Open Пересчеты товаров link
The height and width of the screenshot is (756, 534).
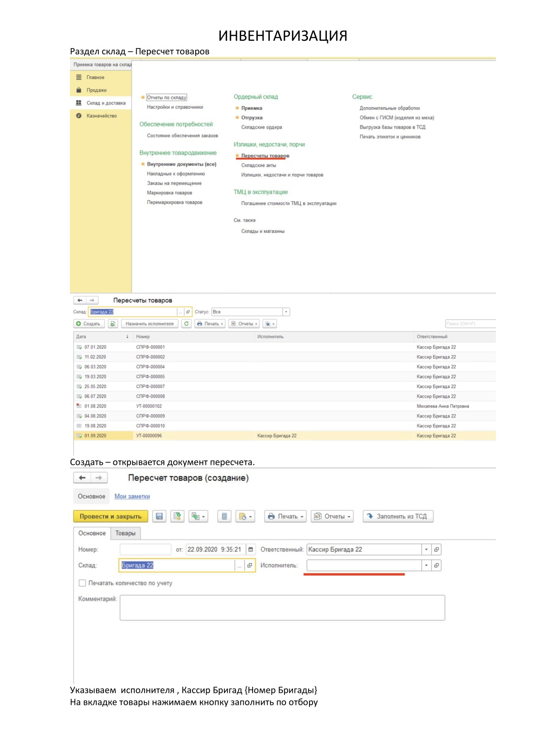click(x=265, y=156)
